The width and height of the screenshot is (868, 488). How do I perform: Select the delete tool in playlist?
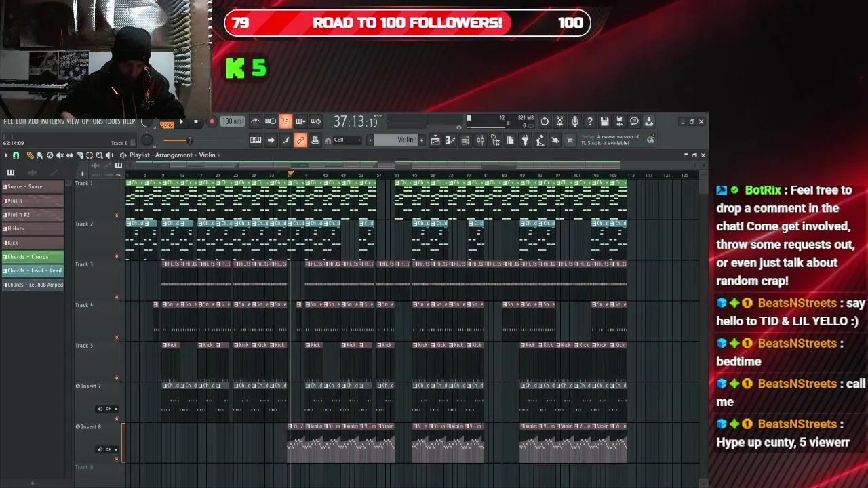click(x=50, y=155)
